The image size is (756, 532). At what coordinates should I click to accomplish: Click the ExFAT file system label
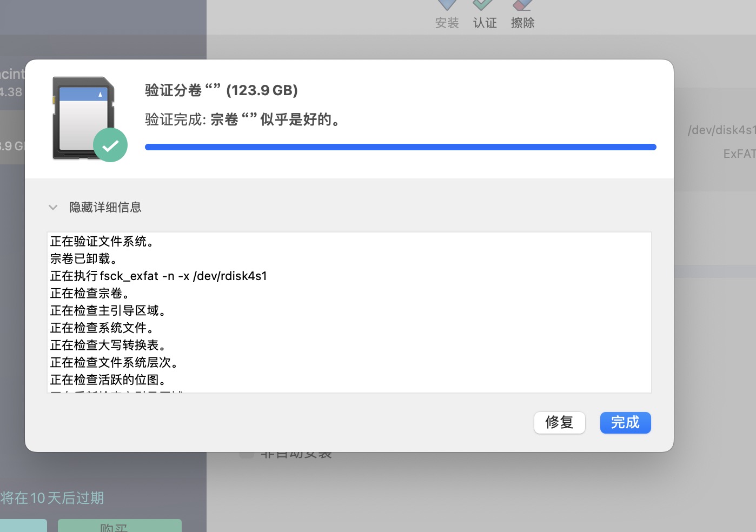coord(739,154)
